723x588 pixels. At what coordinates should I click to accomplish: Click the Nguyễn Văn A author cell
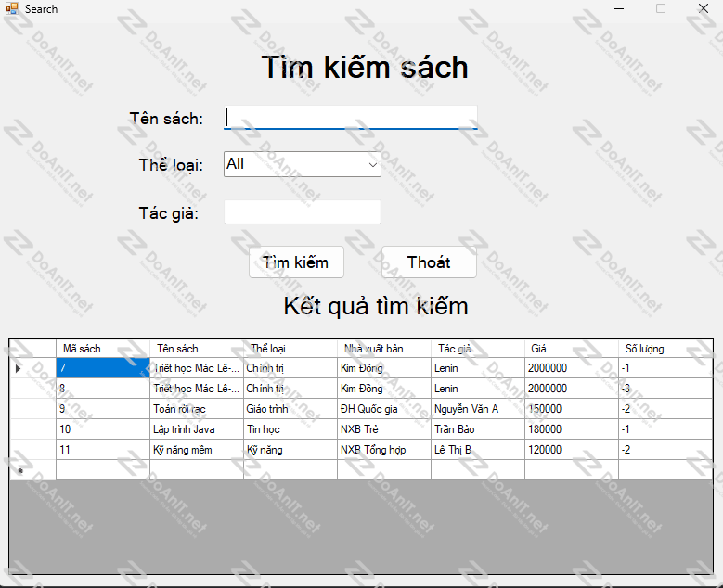477,409
